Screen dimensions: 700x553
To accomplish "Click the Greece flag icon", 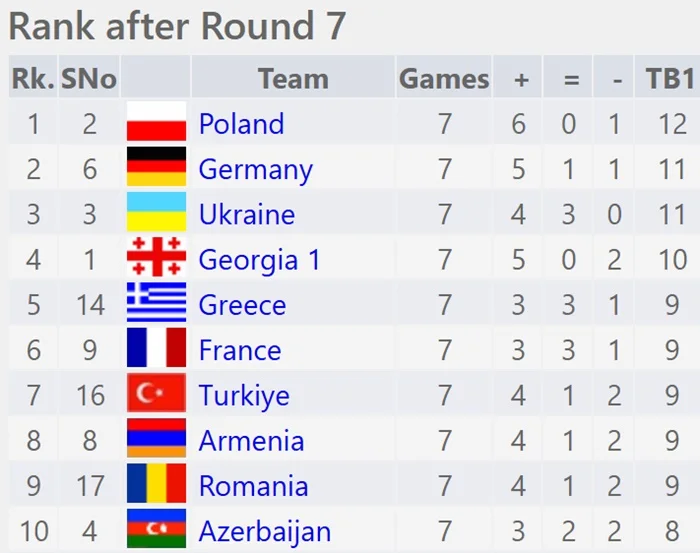I will coord(156,304).
